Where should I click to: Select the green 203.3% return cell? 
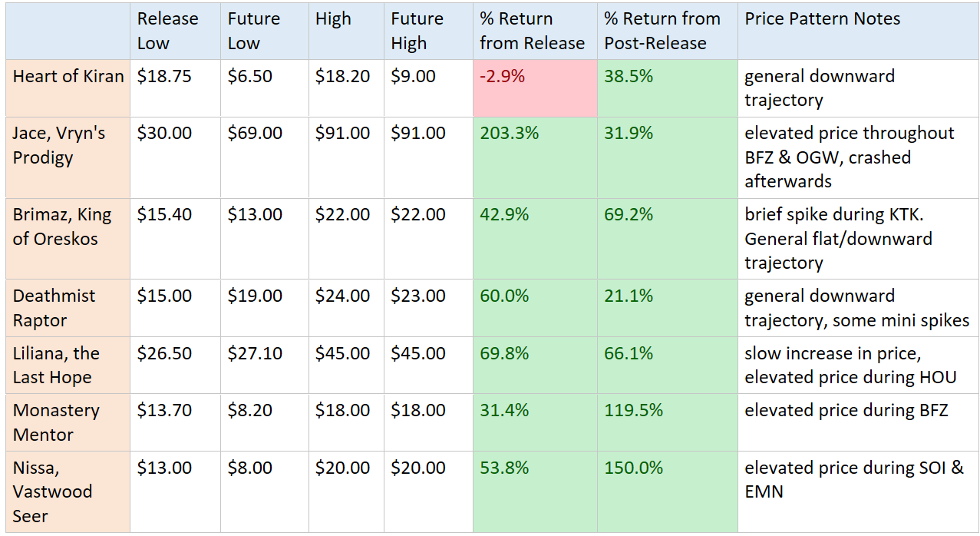click(x=535, y=157)
